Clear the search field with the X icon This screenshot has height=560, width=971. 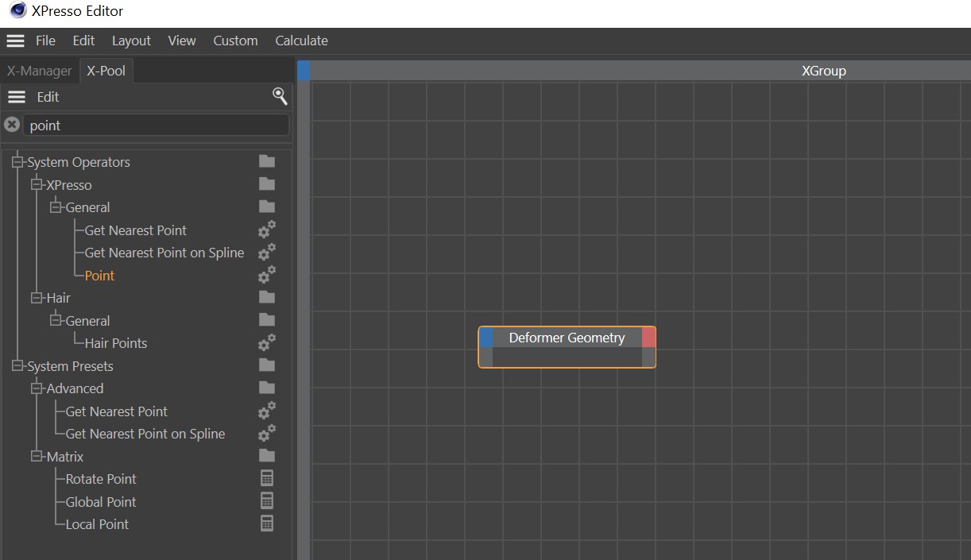point(12,125)
